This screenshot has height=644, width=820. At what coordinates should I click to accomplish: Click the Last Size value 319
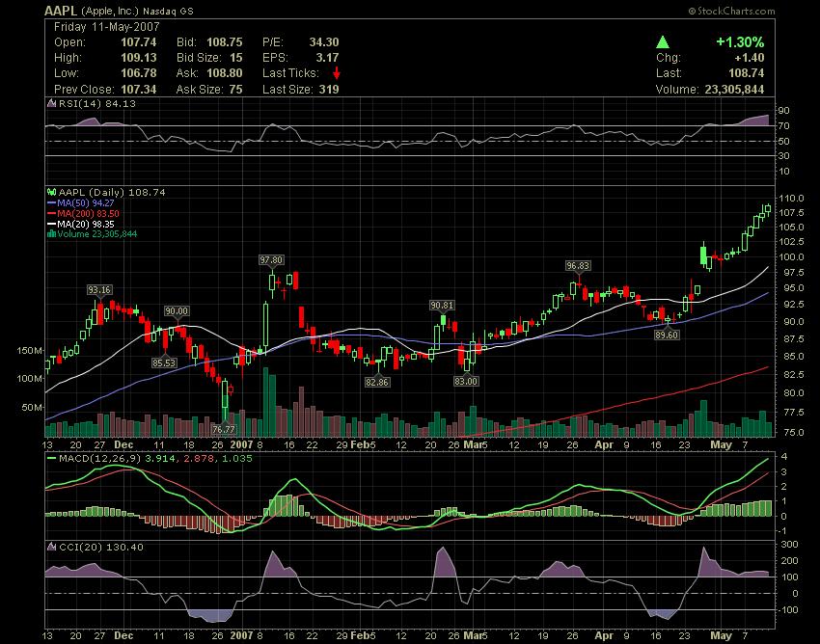pyautogui.click(x=329, y=90)
